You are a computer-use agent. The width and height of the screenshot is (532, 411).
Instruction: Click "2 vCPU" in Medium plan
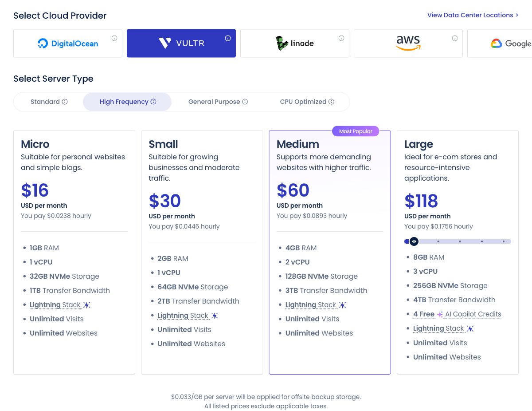pos(297,262)
